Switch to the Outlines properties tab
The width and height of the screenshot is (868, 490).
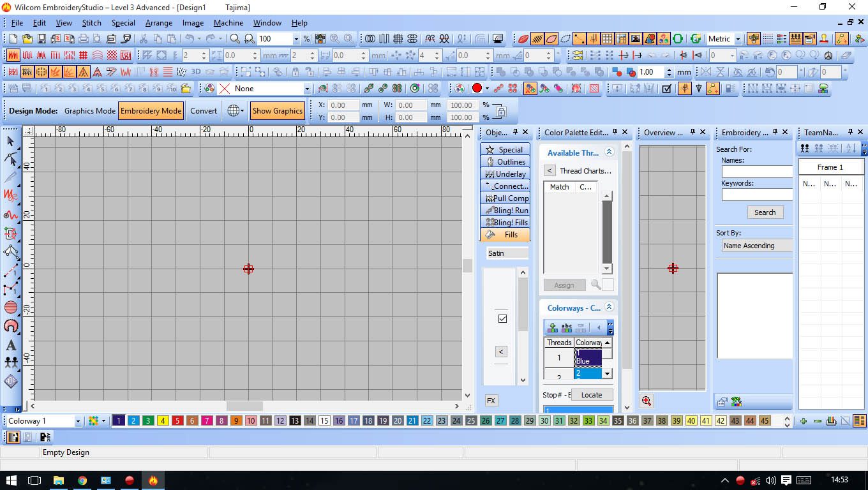[505, 162]
